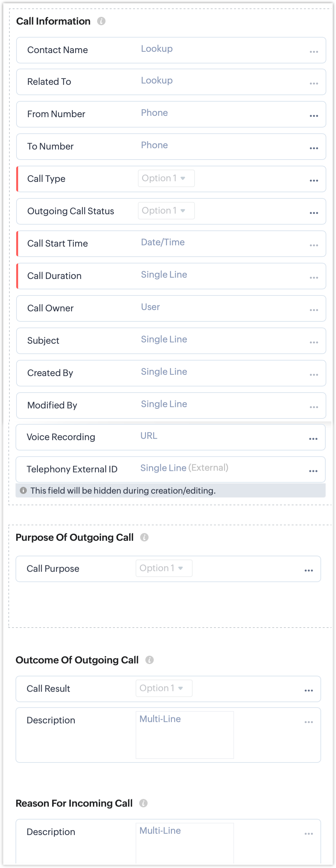The height and width of the screenshot is (868, 336).
Task: Expand the Call Result option dropdown
Action: 164,688
